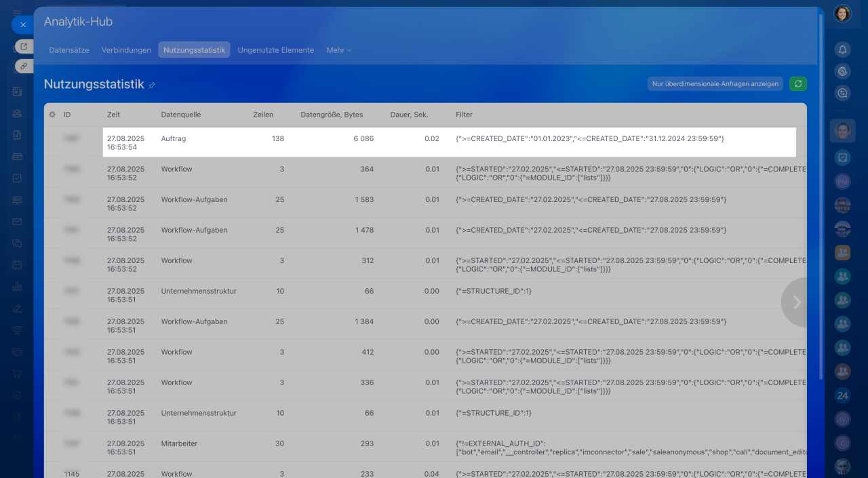Screen dimensions: 868x478
Task: Click the Datengröße, Bytes column header
Action: coord(332,115)
